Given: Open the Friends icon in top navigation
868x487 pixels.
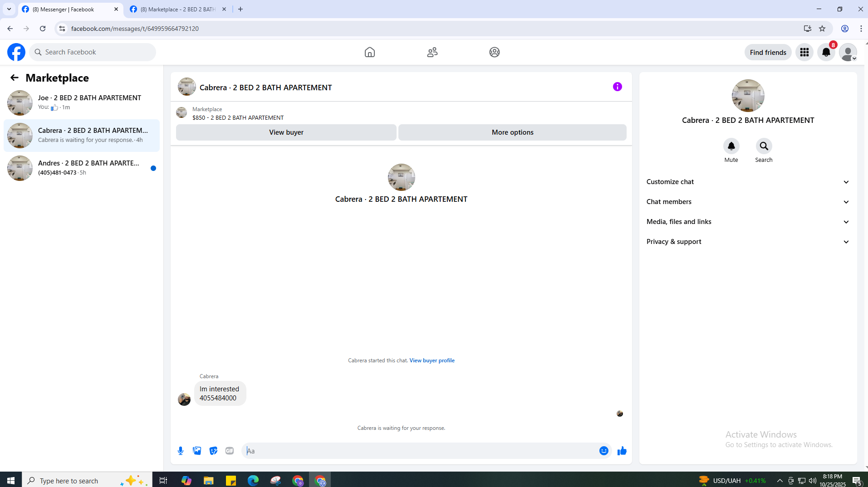Looking at the screenshot, I should (432, 52).
